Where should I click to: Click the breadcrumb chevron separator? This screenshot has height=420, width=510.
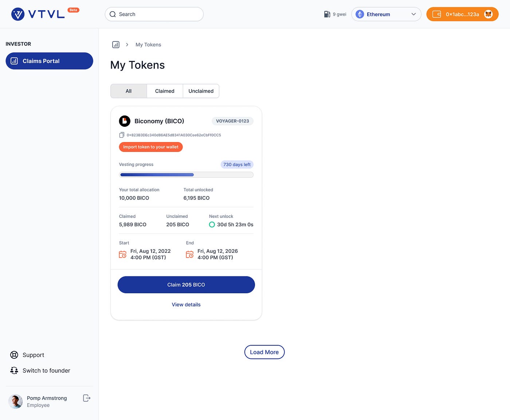127,44
